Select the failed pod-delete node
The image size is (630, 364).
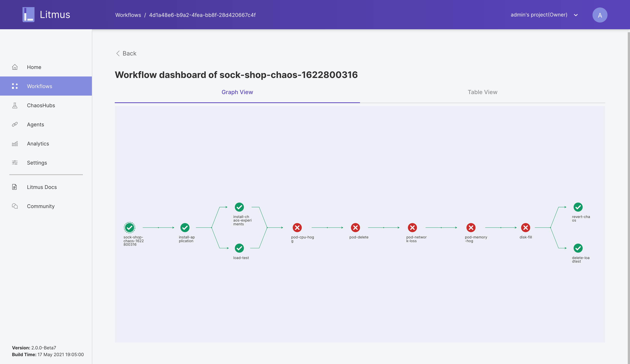click(355, 228)
